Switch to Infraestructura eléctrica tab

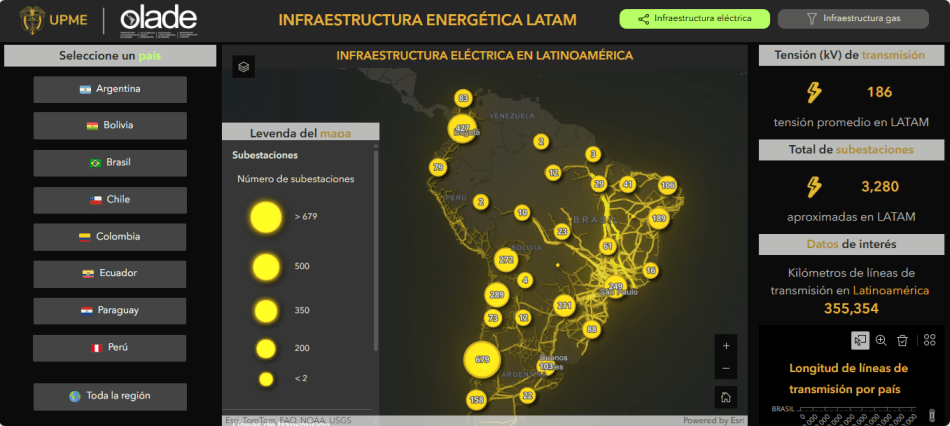click(x=694, y=18)
